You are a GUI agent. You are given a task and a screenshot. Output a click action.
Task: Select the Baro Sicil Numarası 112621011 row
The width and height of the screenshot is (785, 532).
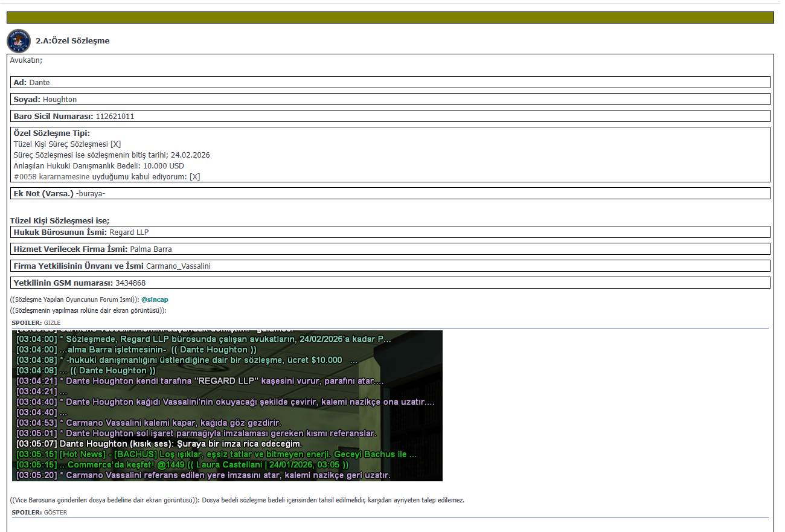(391, 116)
